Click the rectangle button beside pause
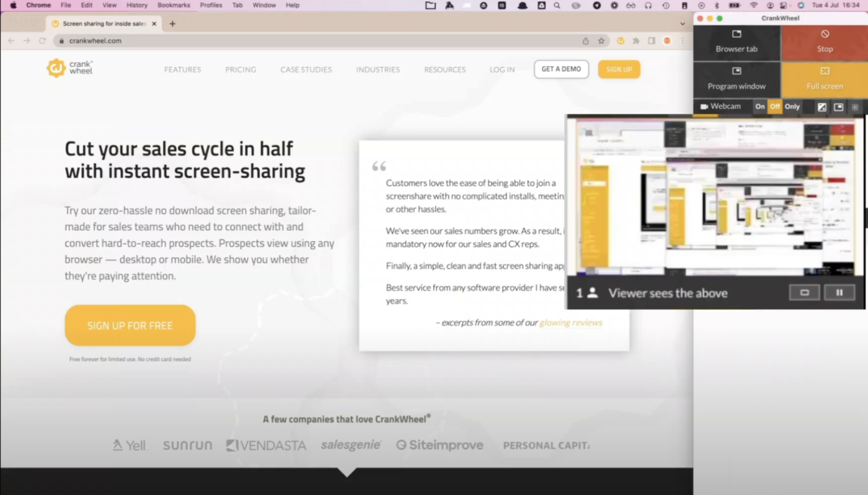The width and height of the screenshot is (868, 495). tap(805, 293)
